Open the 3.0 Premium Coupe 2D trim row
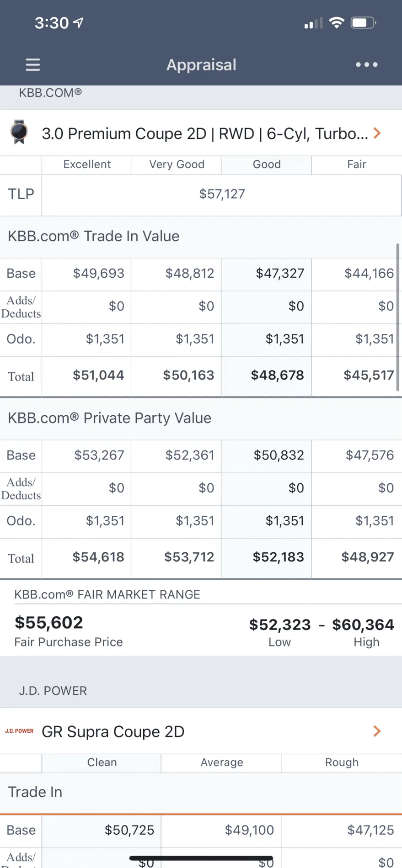The width and height of the screenshot is (402, 868). click(201, 133)
